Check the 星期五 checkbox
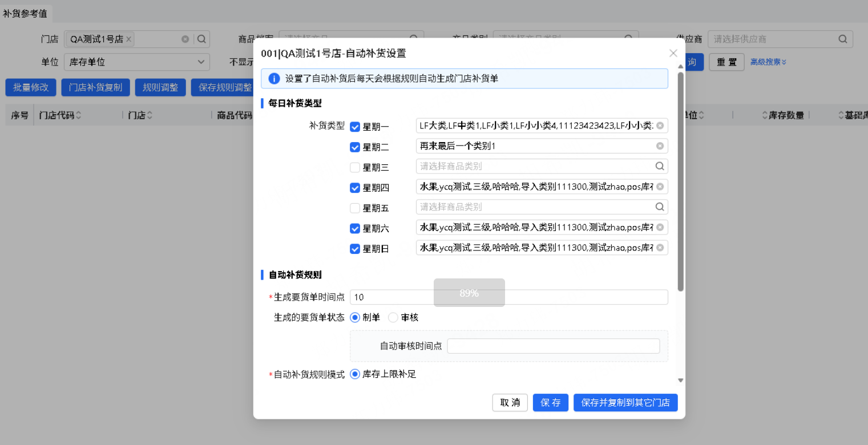Viewport: 868px width, 445px height. click(355, 208)
